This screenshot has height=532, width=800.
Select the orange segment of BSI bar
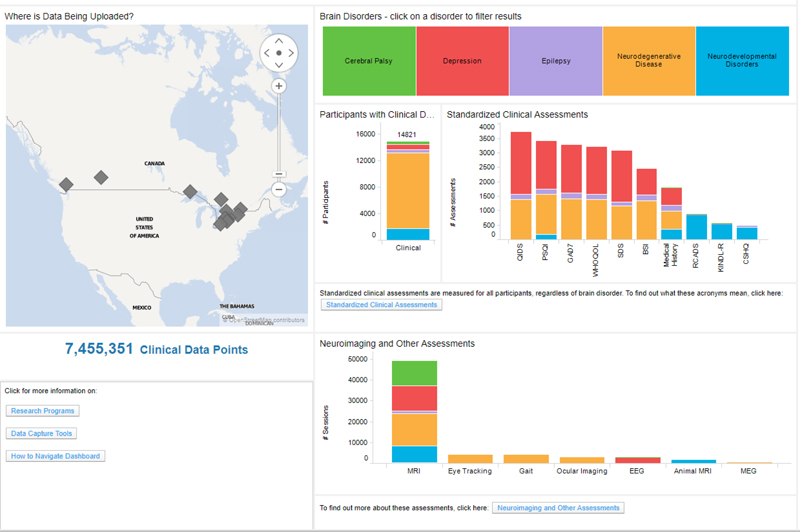pos(646,220)
